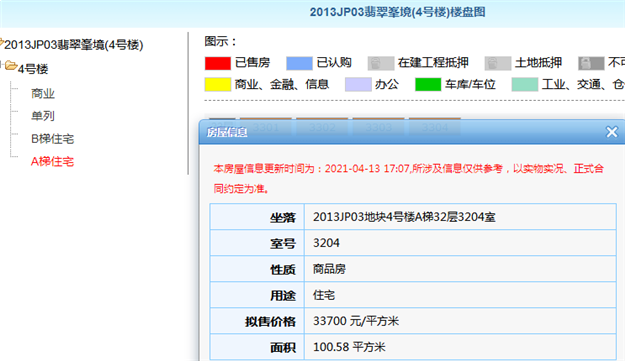
Task: Click the address value 2013JP03地块4号楼A梯32层3204室
Action: pos(404,217)
